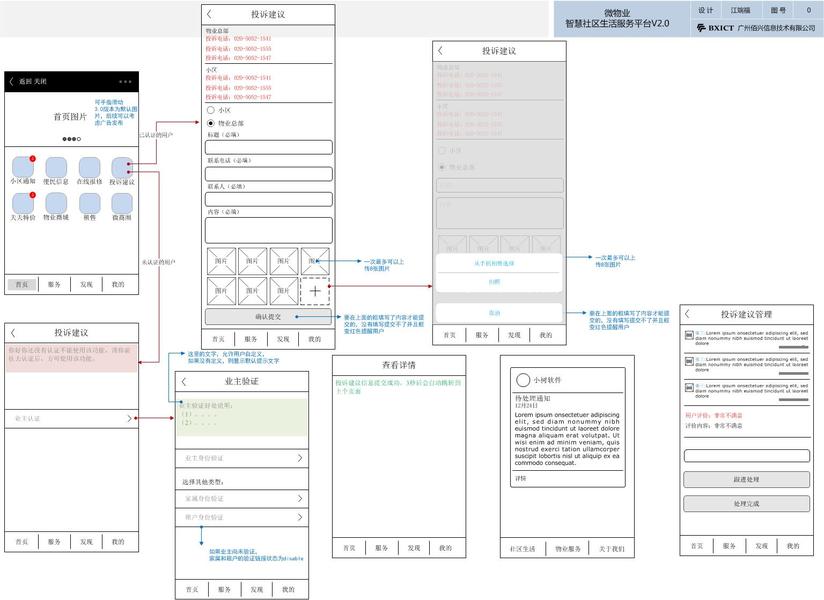
Task: Click the 待处理通知 heading in the notification card
Action: 532,398
